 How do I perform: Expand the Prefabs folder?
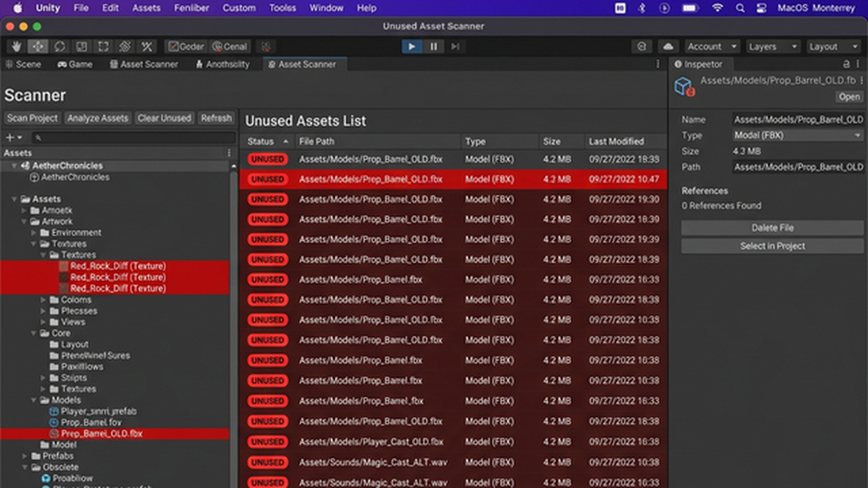25,456
